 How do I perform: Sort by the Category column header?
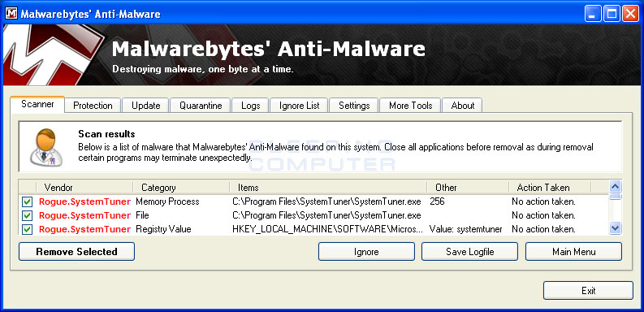(181, 188)
